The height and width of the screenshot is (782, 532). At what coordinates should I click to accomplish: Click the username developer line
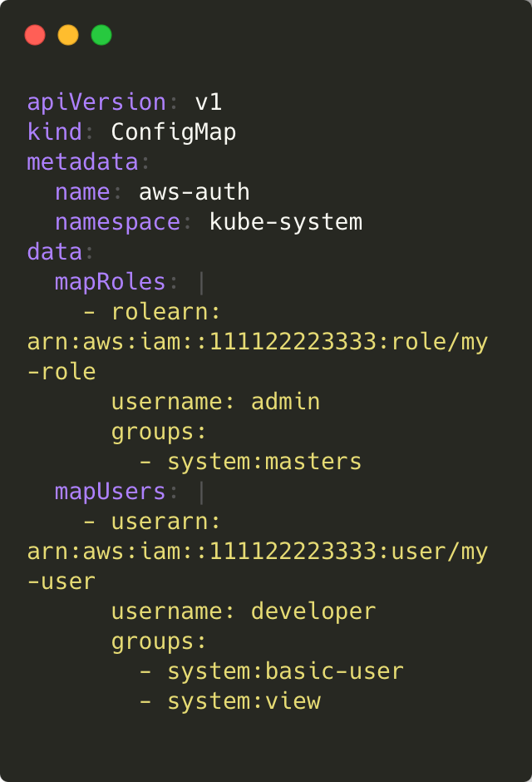pos(244,612)
